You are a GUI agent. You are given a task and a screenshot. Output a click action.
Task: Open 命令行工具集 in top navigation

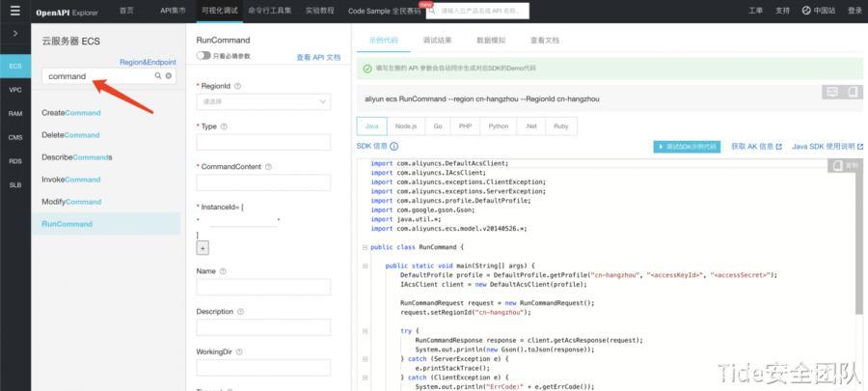(x=270, y=11)
